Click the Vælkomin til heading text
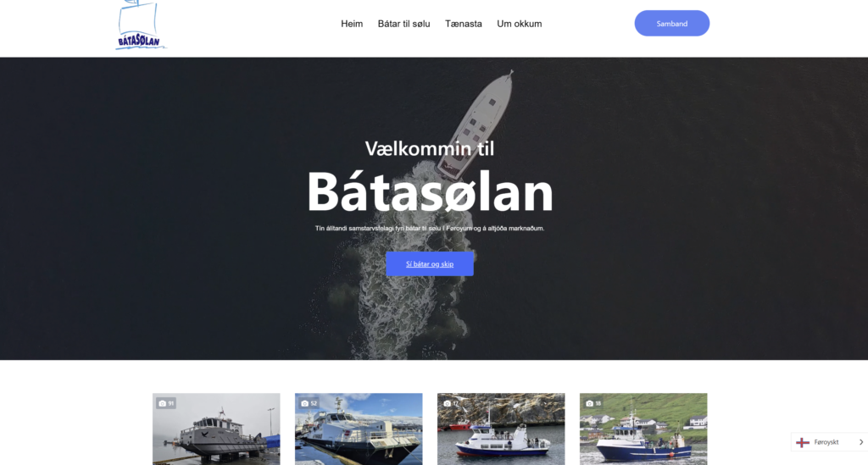The image size is (868, 465). (x=430, y=148)
